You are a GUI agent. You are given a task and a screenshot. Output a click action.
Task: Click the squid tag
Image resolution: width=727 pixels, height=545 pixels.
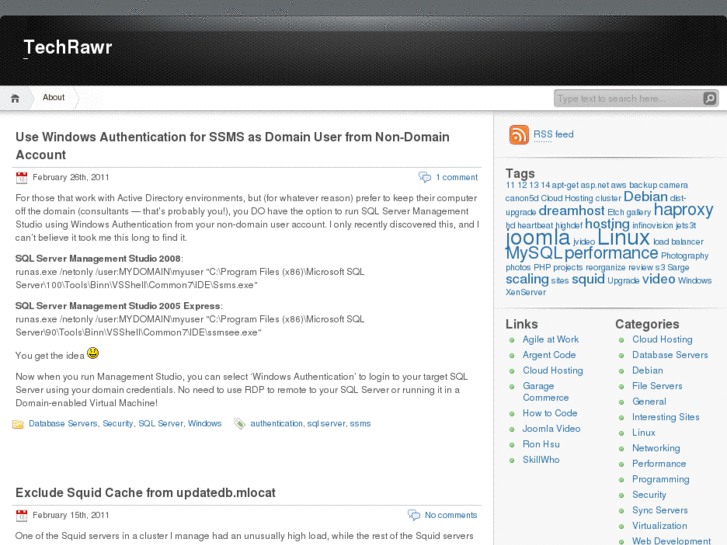pyautogui.click(x=588, y=279)
